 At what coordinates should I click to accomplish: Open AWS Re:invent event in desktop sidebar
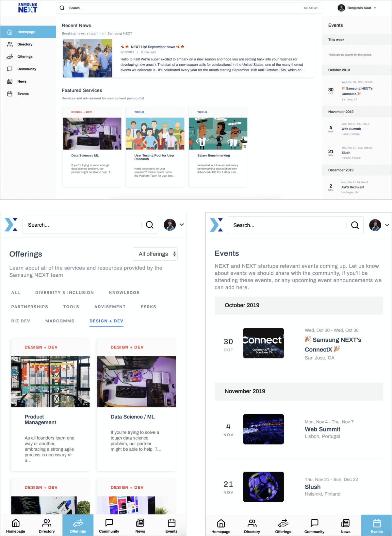pos(353,187)
